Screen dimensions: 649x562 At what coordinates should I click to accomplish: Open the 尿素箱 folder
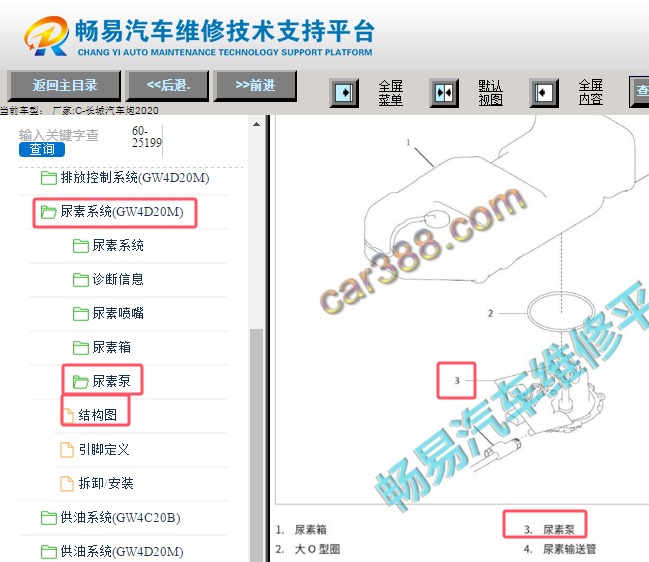pos(111,348)
